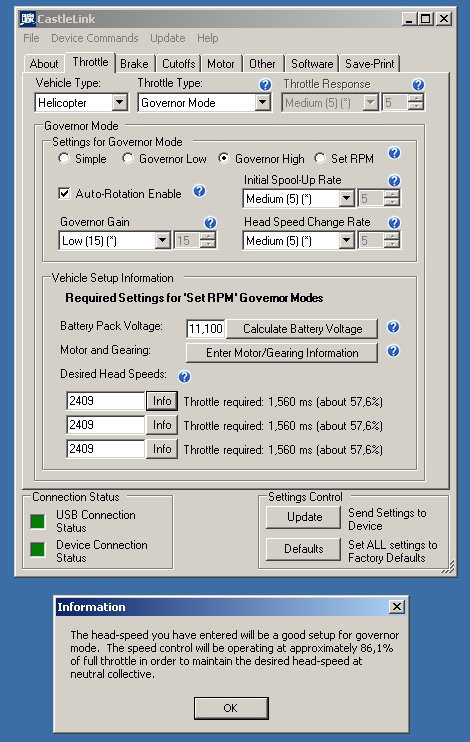Click the Throttle Response spinner control
This screenshot has height=742, width=470.
coord(416,102)
